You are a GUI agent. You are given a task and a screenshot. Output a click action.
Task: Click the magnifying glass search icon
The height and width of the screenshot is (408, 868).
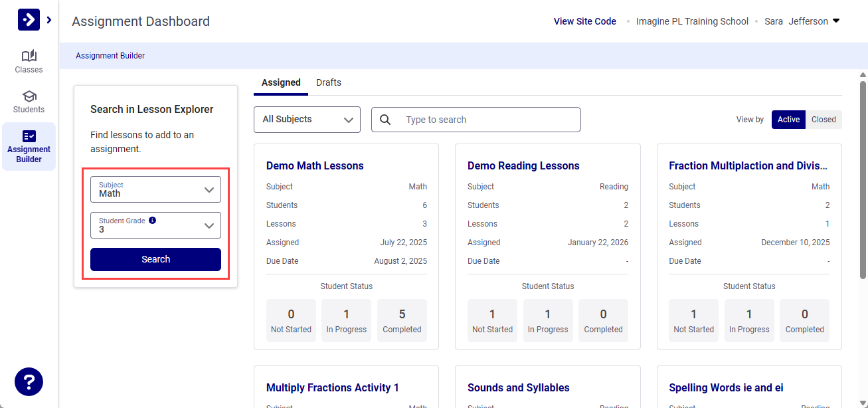pos(385,120)
